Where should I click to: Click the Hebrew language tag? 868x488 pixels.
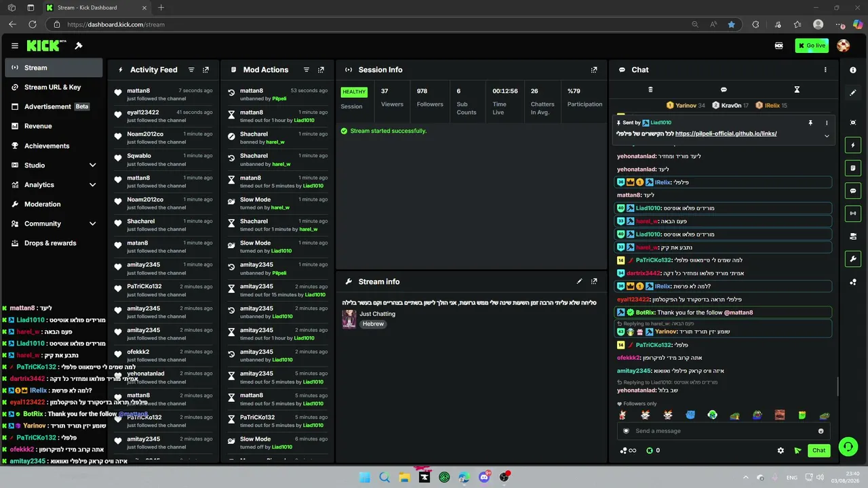pos(373,324)
